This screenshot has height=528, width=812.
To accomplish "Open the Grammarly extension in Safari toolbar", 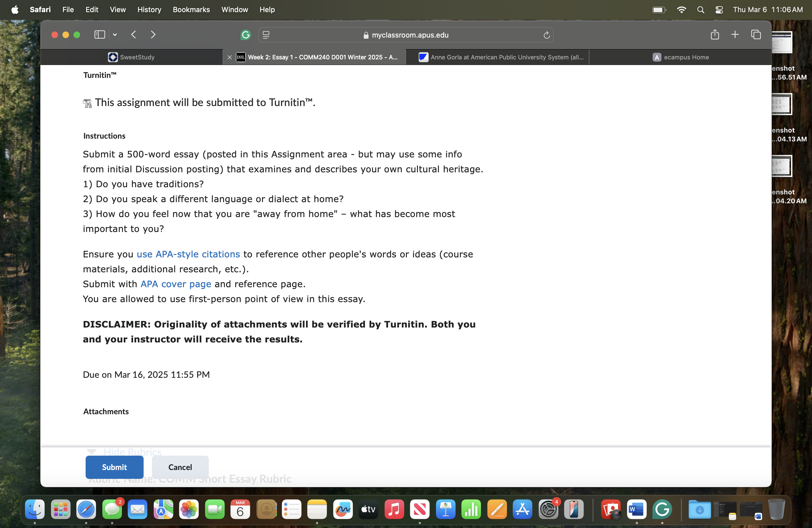I will (x=246, y=35).
